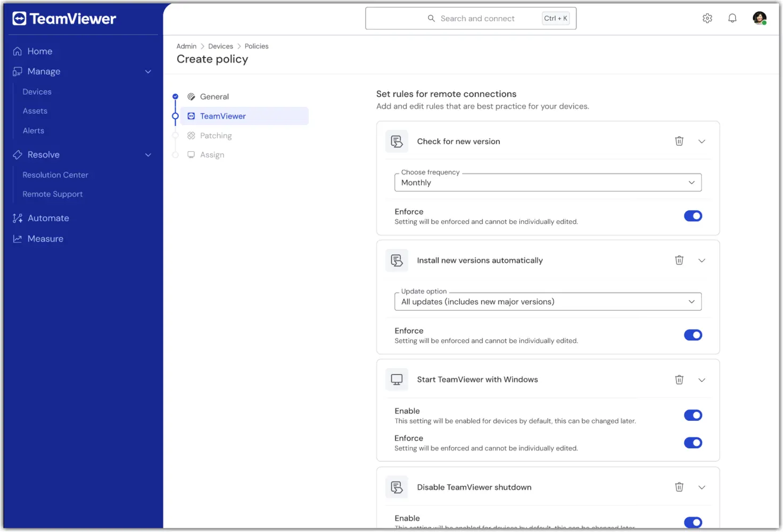
Task: Delete the Install new versions automatically rule
Action: 679,260
